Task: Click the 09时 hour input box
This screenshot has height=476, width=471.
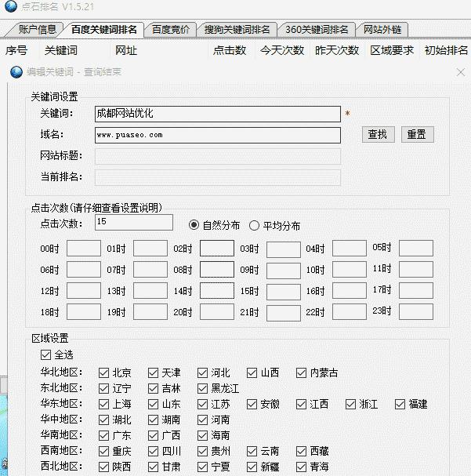Action: tap(284, 271)
